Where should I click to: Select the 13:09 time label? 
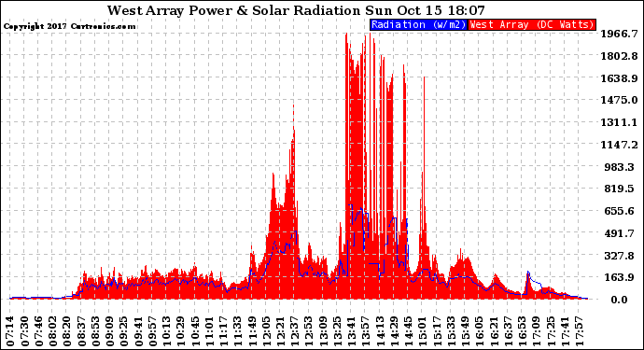[x=323, y=331]
